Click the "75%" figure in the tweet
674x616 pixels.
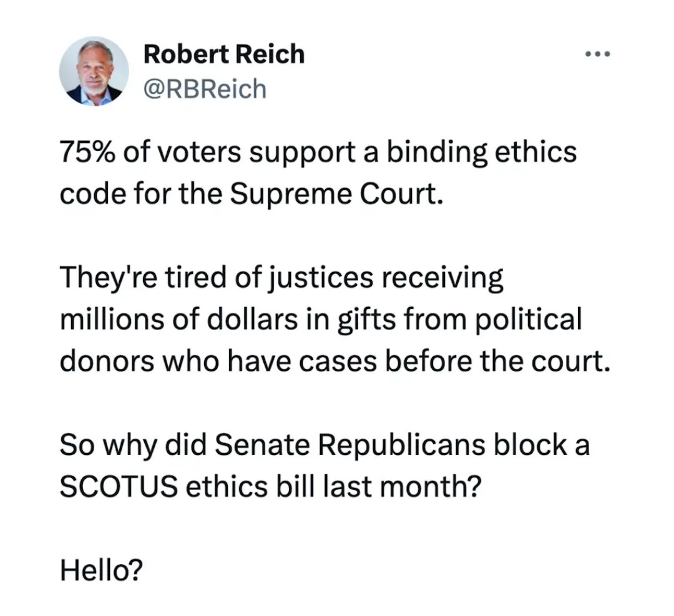point(87,152)
